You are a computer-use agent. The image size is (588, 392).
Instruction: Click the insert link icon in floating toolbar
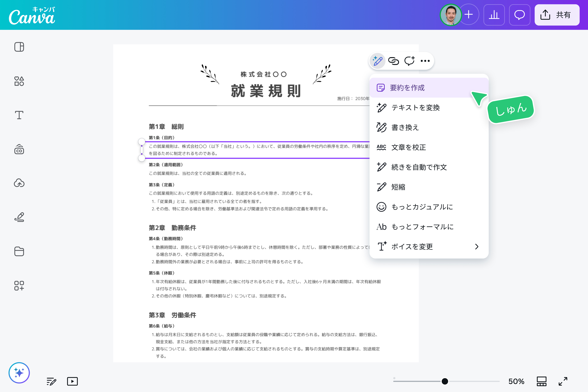click(x=393, y=61)
